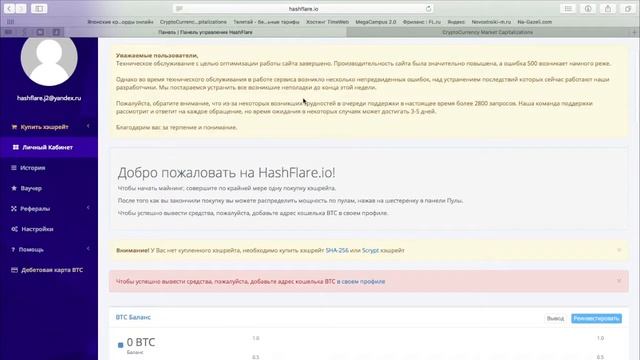Open the favorites grid icon in bookmarks bar
Image resolution: width=640 pixels, height=360 pixels.
11,22
